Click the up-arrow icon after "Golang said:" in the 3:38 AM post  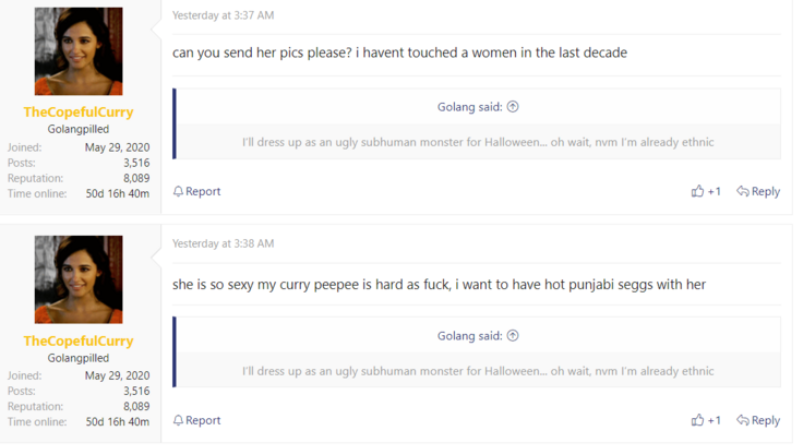point(513,336)
